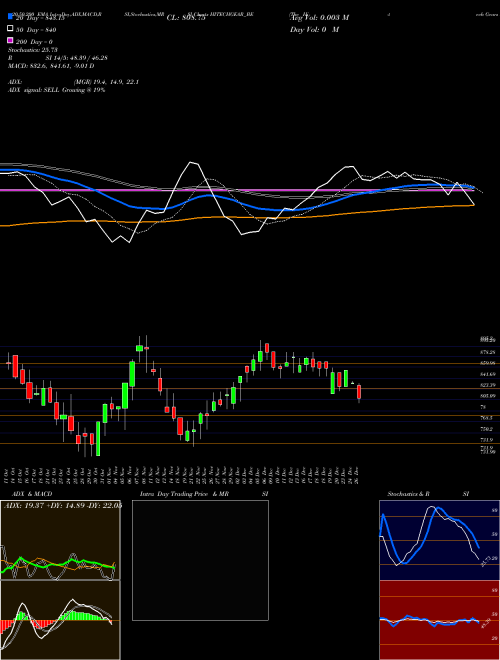Click the 'Stochastics & R' panel title
Screen dimensions: 500x660
[409, 494]
